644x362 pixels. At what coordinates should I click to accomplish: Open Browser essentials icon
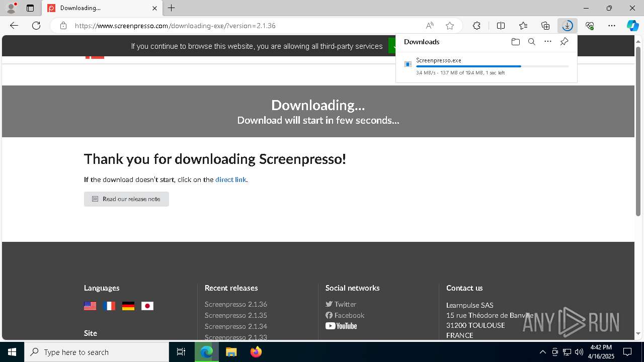pyautogui.click(x=590, y=26)
